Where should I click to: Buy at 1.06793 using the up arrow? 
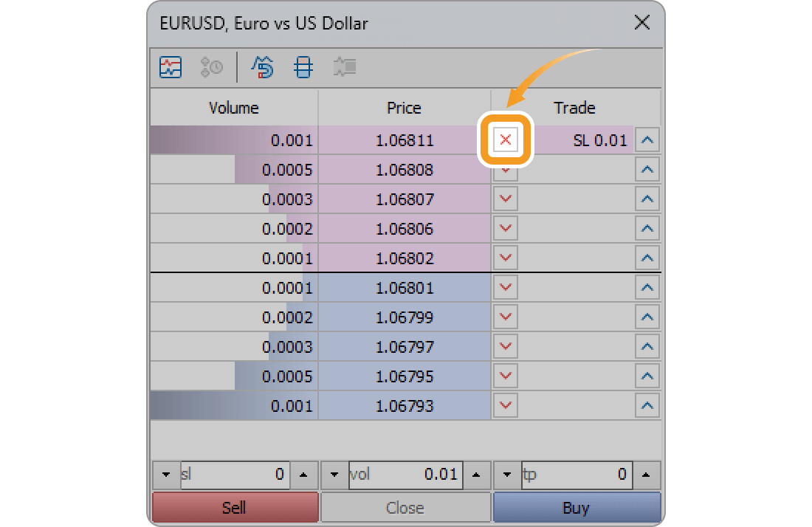point(647,405)
